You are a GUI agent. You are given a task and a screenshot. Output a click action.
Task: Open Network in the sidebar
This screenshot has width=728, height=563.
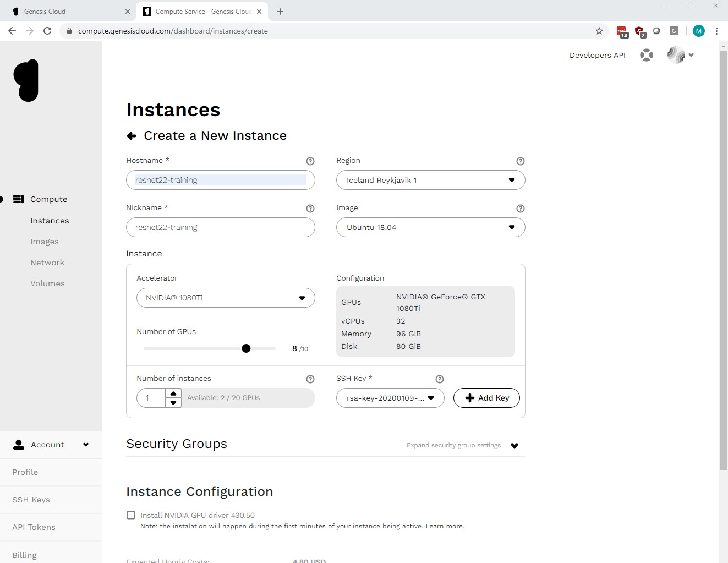coord(47,263)
